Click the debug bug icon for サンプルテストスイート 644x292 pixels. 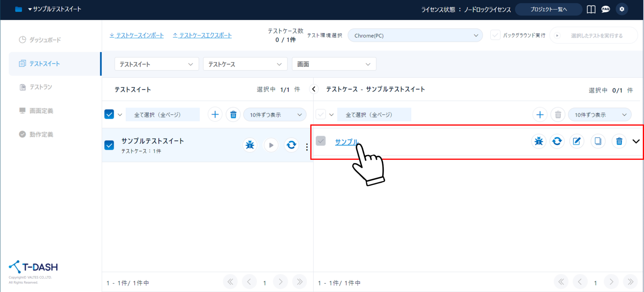click(250, 145)
